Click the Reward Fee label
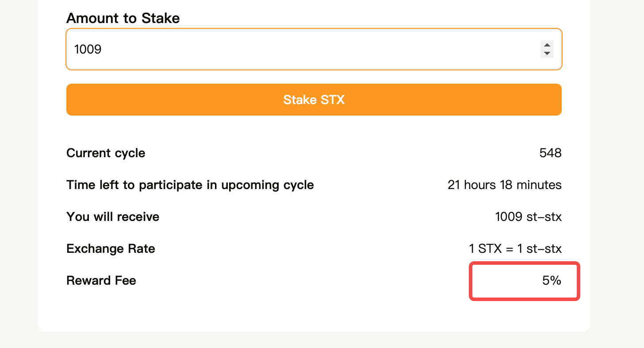The width and height of the screenshot is (644, 348). 101,281
